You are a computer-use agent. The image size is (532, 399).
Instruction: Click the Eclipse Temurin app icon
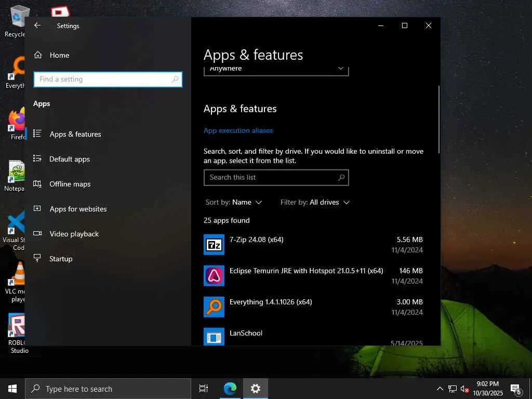click(214, 276)
